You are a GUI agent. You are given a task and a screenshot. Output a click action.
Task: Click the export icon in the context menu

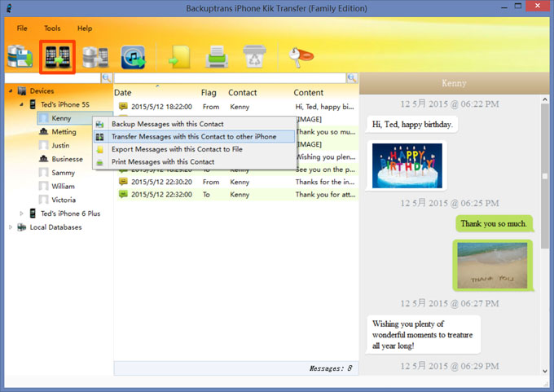[x=100, y=149]
